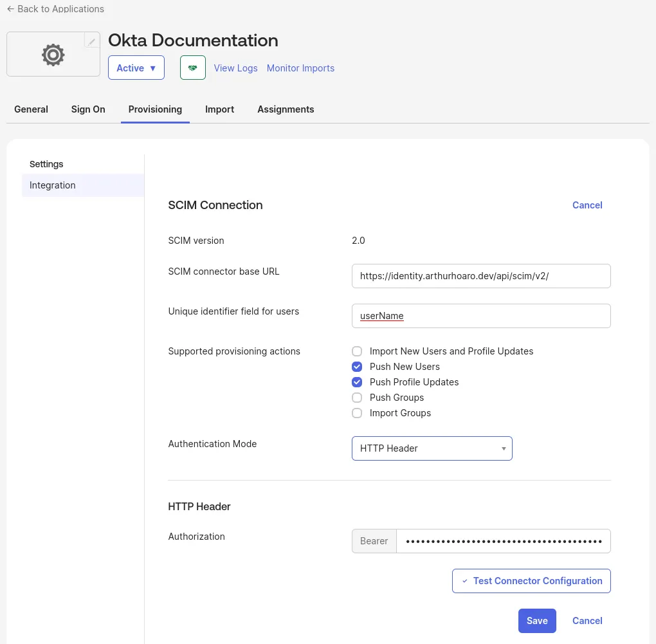Click Cancel beside SCIM Connection heading
The height and width of the screenshot is (644, 656).
coord(587,205)
